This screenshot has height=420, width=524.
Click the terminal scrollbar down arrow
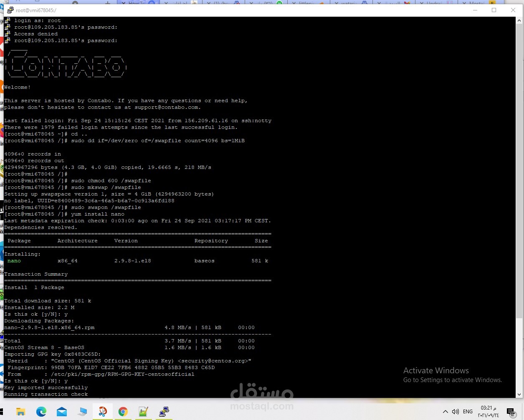point(520,394)
